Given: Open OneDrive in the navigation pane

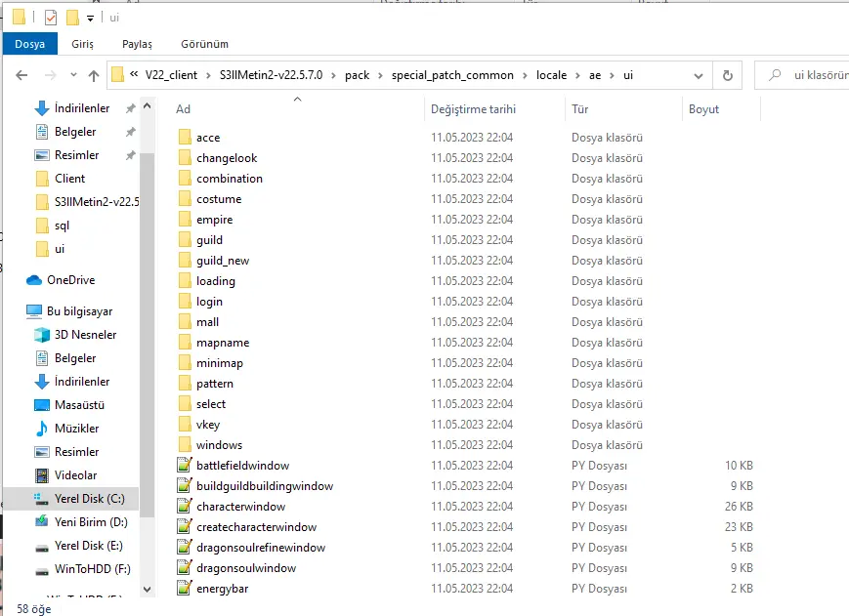Looking at the screenshot, I should [x=74, y=280].
